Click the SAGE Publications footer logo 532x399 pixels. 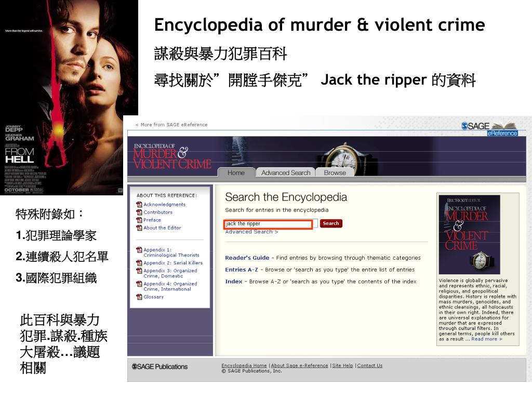(159, 367)
